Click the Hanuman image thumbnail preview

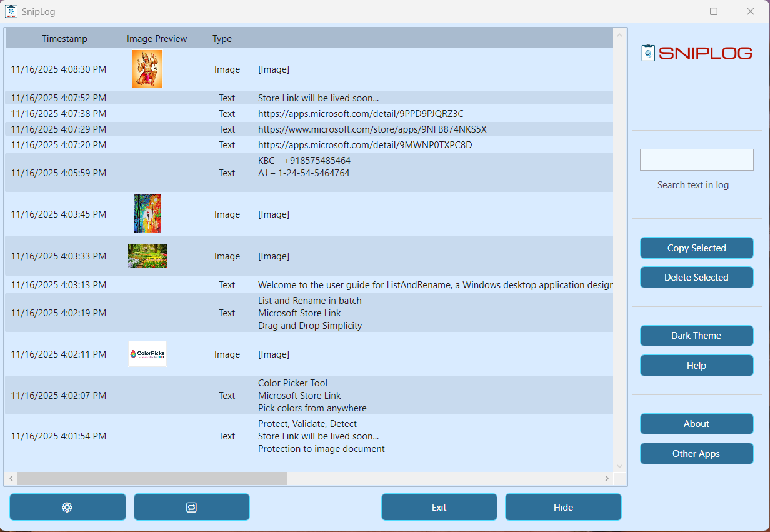click(x=147, y=69)
